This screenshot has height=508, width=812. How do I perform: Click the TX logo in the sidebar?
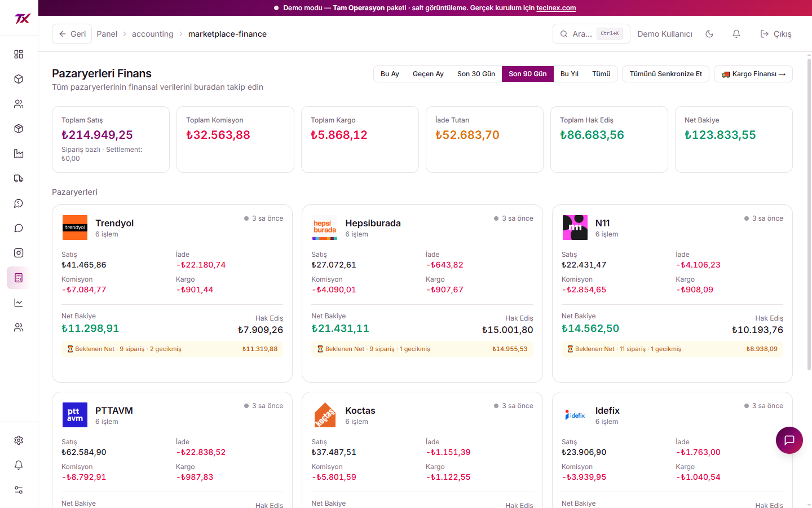tap(22, 19)
